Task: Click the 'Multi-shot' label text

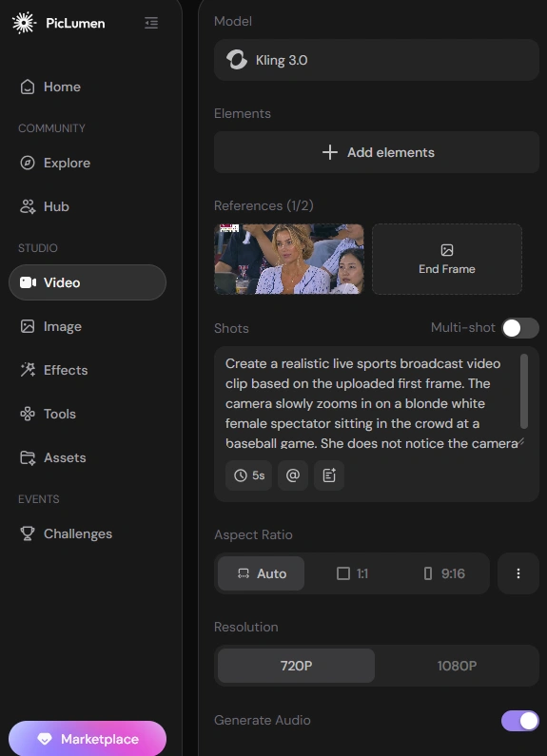Action: point(463,328)
